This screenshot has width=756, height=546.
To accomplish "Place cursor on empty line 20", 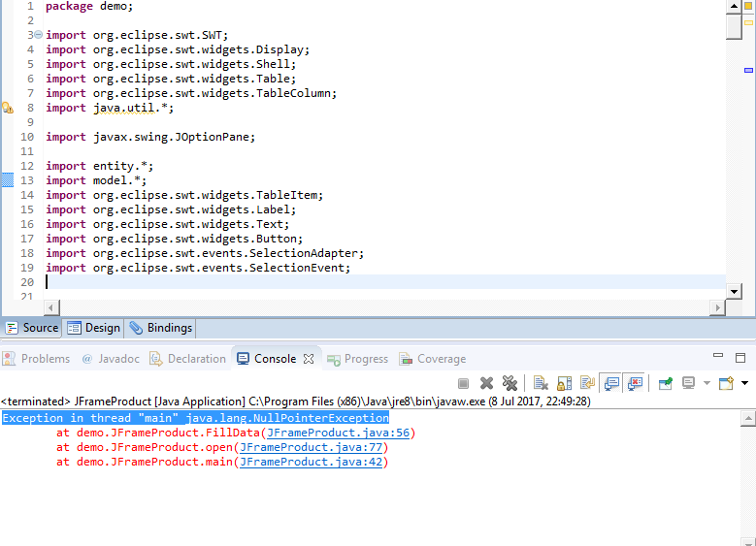I will click(x=385, y=282).
